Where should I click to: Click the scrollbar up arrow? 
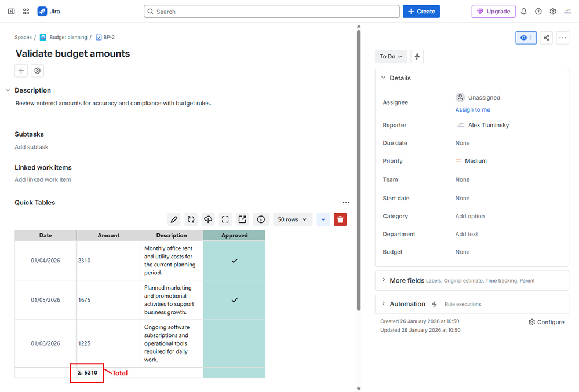pyautogui.click(x=359, y=27)
